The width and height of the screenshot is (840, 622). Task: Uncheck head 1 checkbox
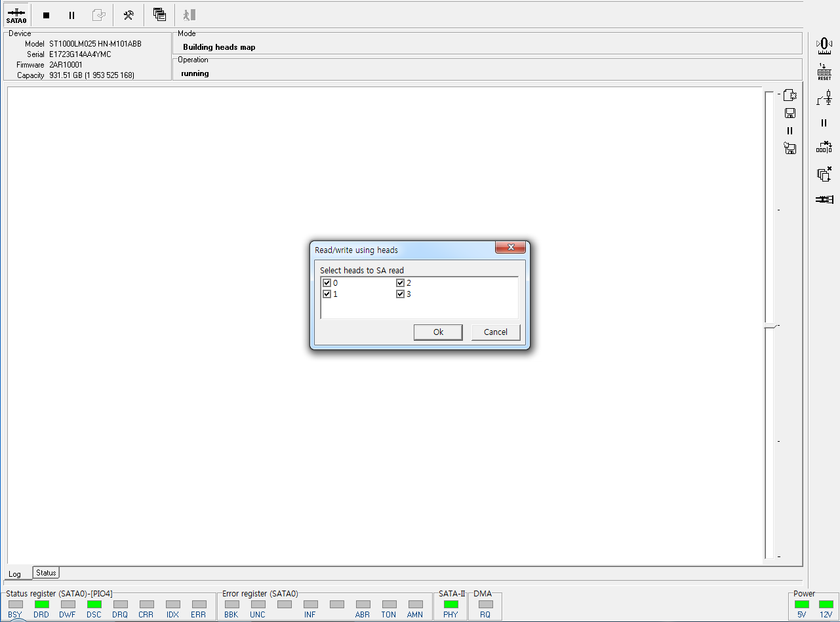[327, 294]
